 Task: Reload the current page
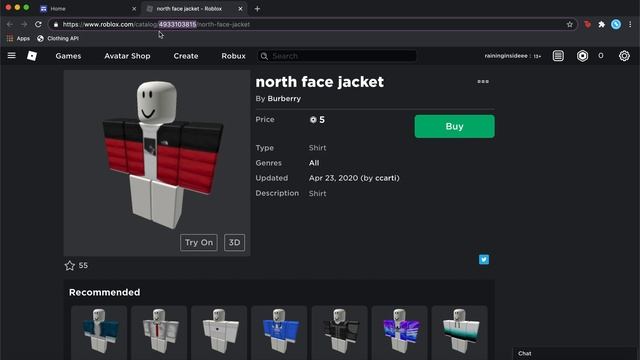coord(38,24)
